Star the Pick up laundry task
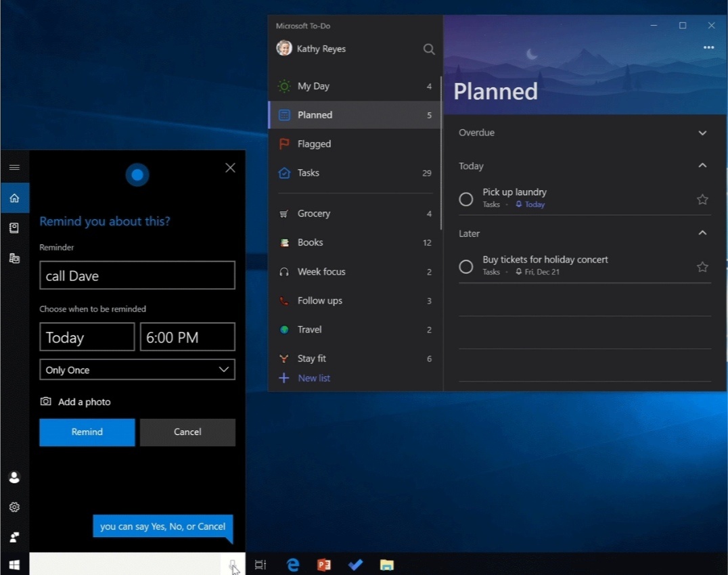 [702, 200]
